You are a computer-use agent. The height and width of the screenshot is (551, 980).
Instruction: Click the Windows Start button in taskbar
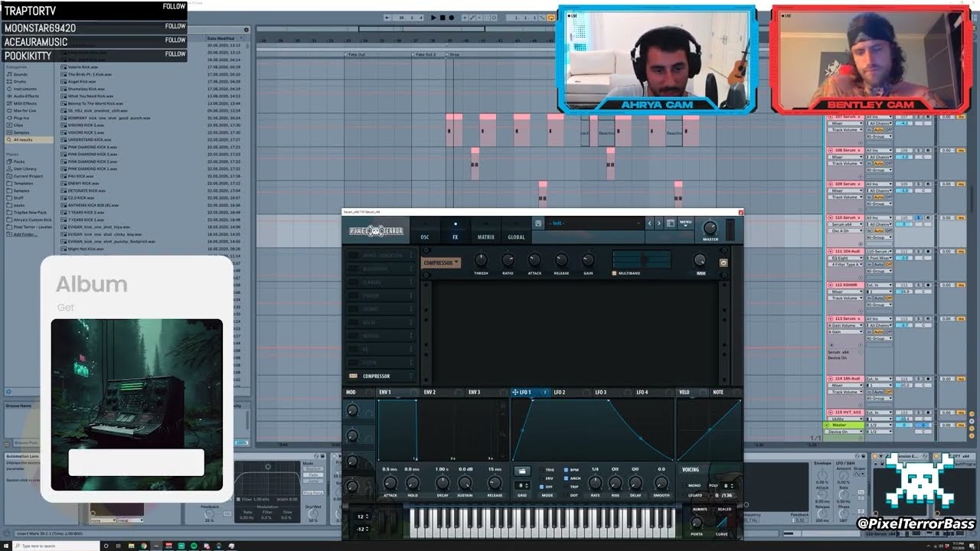[6, 546]
